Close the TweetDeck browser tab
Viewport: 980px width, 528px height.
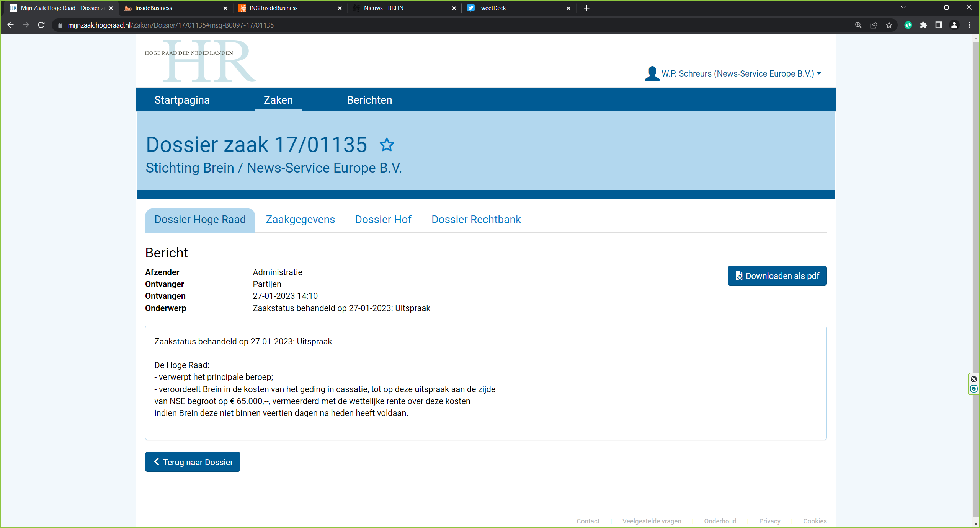click(x=568, y=8)
